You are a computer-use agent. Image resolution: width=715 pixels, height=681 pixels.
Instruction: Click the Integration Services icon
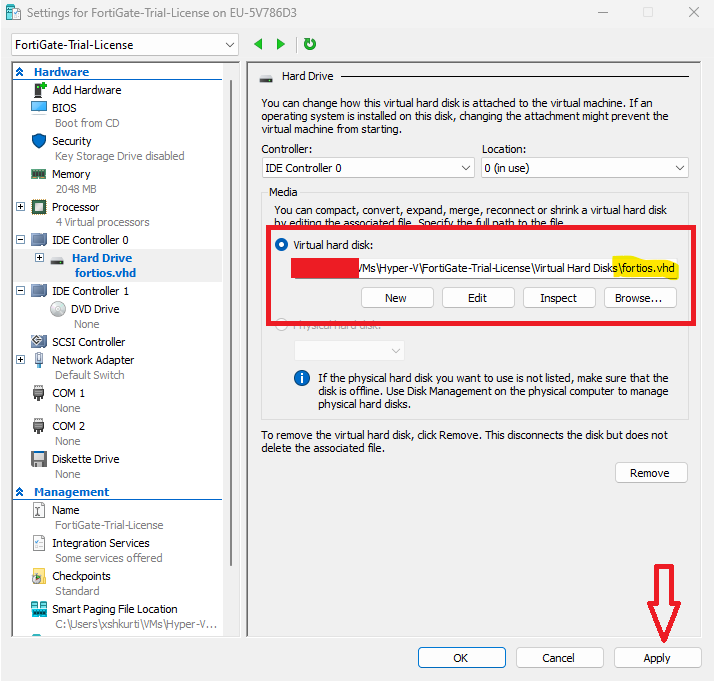pyautogui.click(x=39, y=543)
